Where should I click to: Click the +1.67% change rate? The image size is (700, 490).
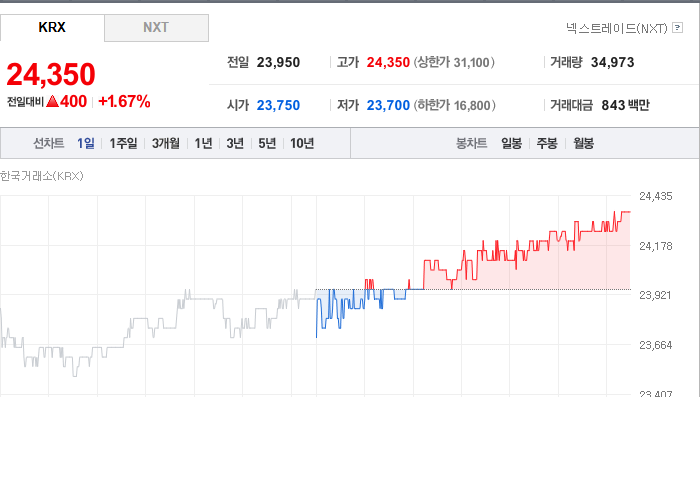click(124, 101)
